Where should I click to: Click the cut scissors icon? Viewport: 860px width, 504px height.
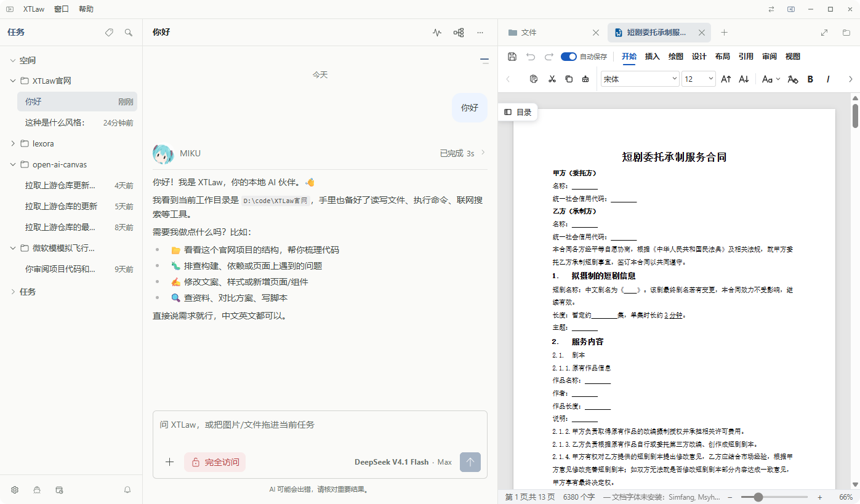pyautogui.click(x=552, y=79)
